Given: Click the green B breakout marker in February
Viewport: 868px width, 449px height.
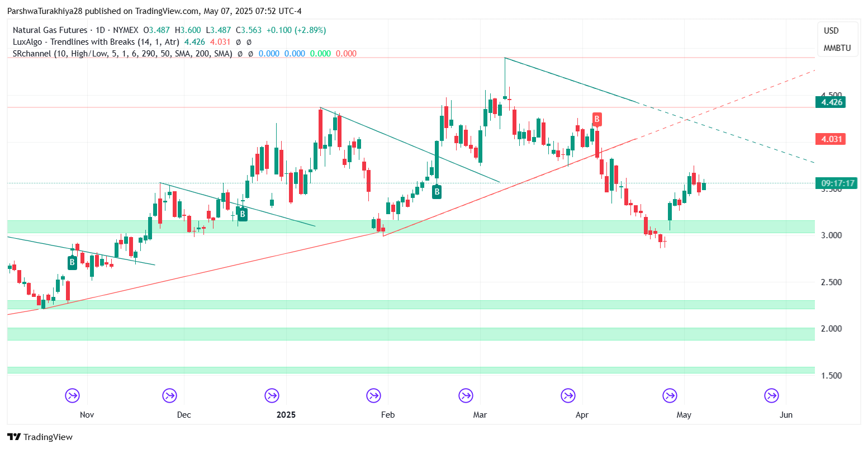Looking at the screenshot, I should pos(437,192).
